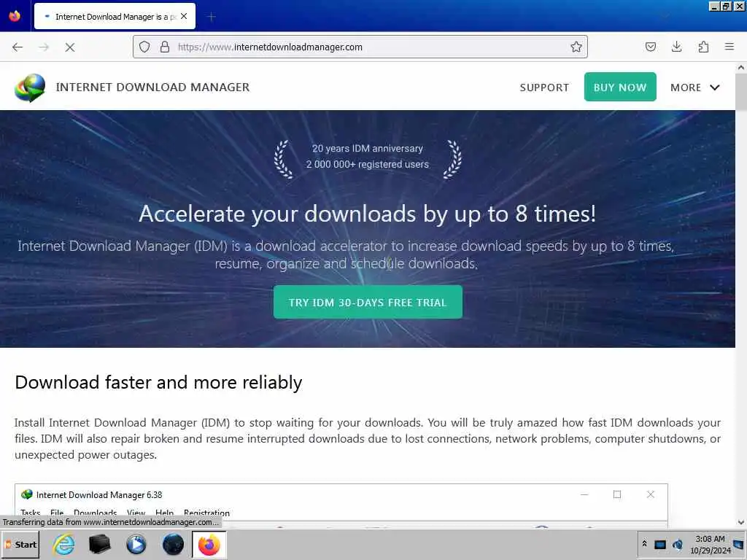Image resolution: width=747 pixels, height=560 pixels.
Task: Click the text 2 000 000+ registered users
Action: pos(368,164)
